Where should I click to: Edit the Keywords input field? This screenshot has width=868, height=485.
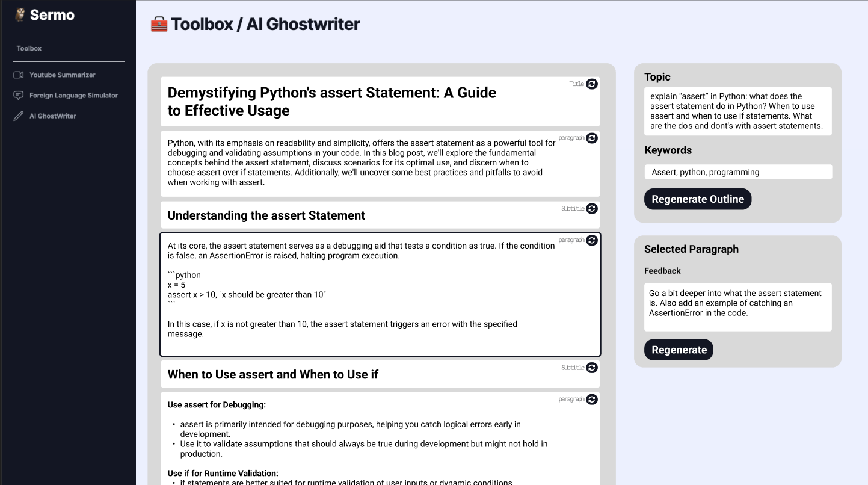pos(738,172)
